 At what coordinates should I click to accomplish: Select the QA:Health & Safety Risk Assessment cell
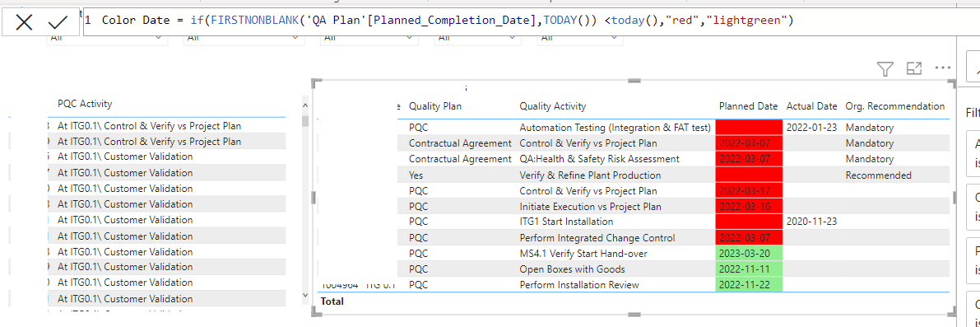click(x=599, y=159)
